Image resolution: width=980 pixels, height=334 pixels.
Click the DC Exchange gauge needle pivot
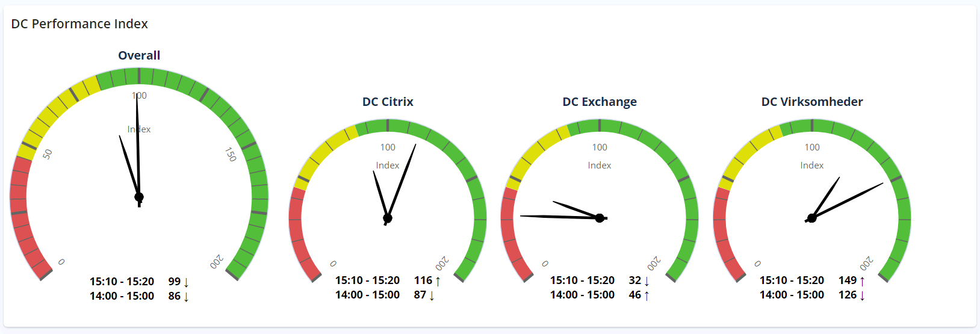[x=600, y=218]
